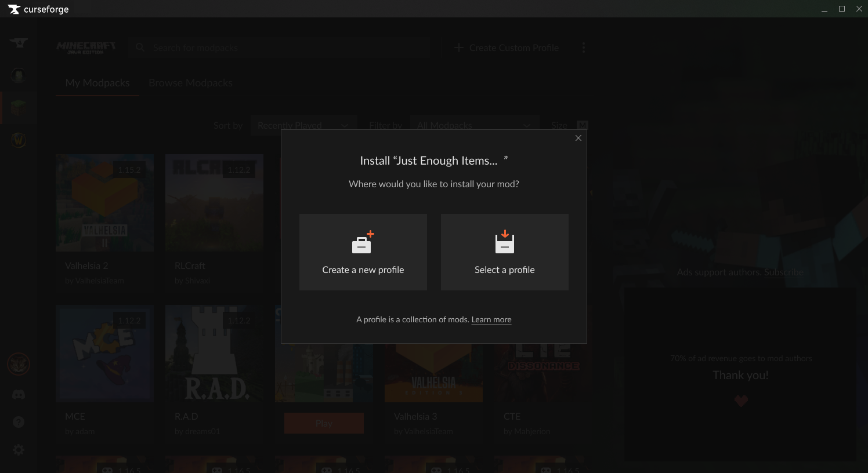Viewport: 868px width, 473px height.
Task: Open the second game icon in sidebar
Action: tap(19, 75)
